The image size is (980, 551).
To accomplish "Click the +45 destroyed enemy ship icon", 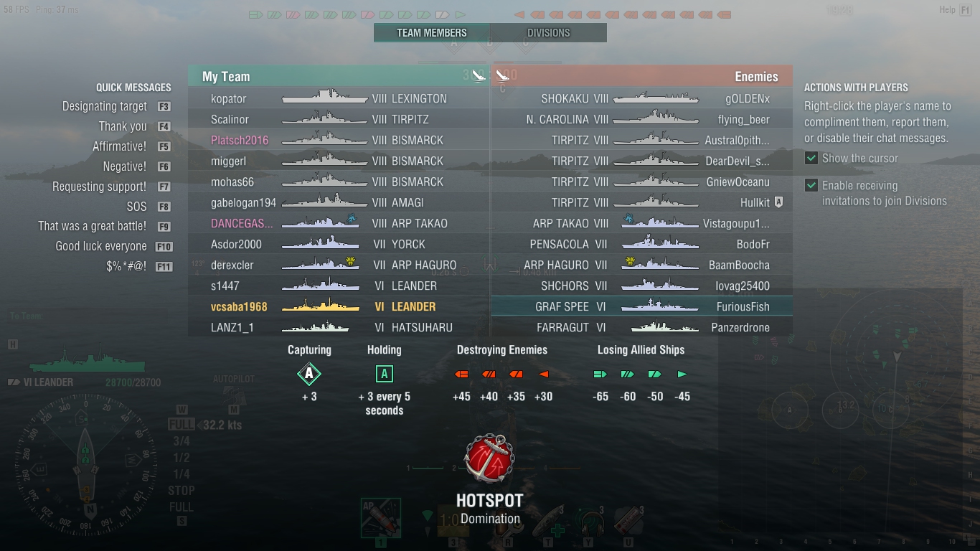I will (x=461, y=375).
